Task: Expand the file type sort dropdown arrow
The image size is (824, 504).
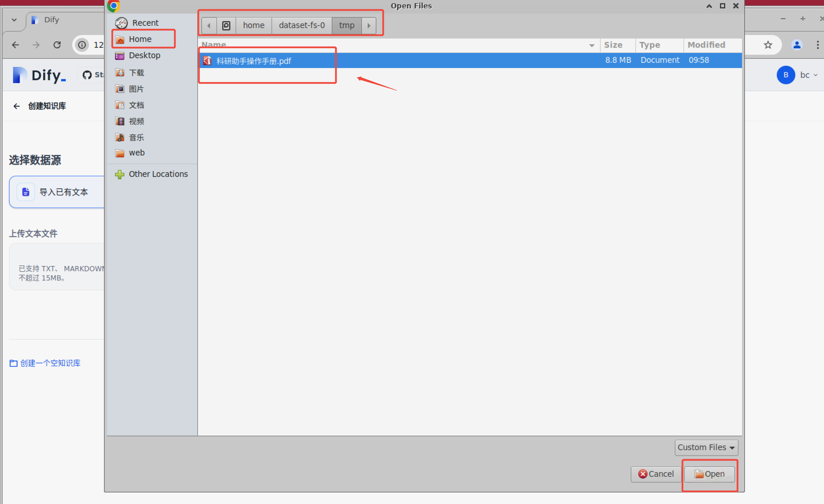Action: (731, 448)
